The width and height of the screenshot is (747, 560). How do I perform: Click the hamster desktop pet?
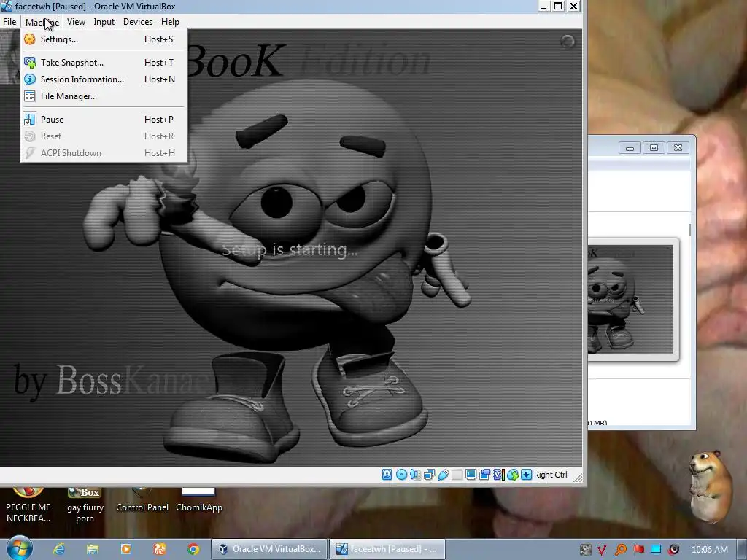point(709,486)
